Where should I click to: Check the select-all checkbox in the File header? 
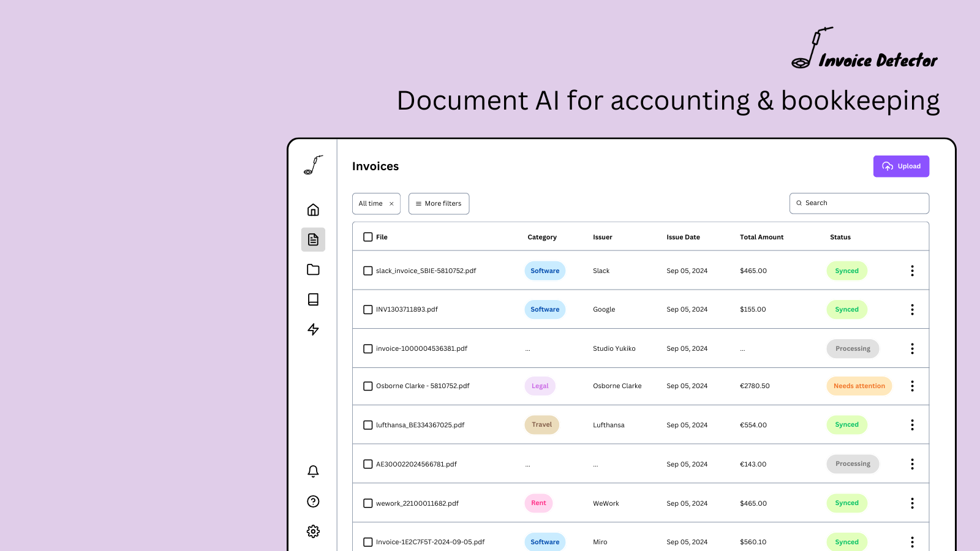(367, 236)
